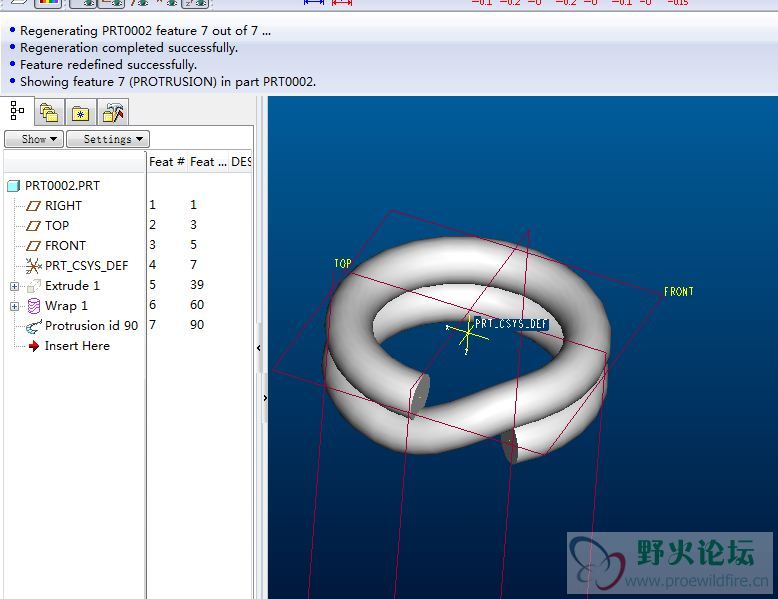The image size is (778, 599).
Task: Switch to the Model Tree navigator tab
Action: pos(17,111)
